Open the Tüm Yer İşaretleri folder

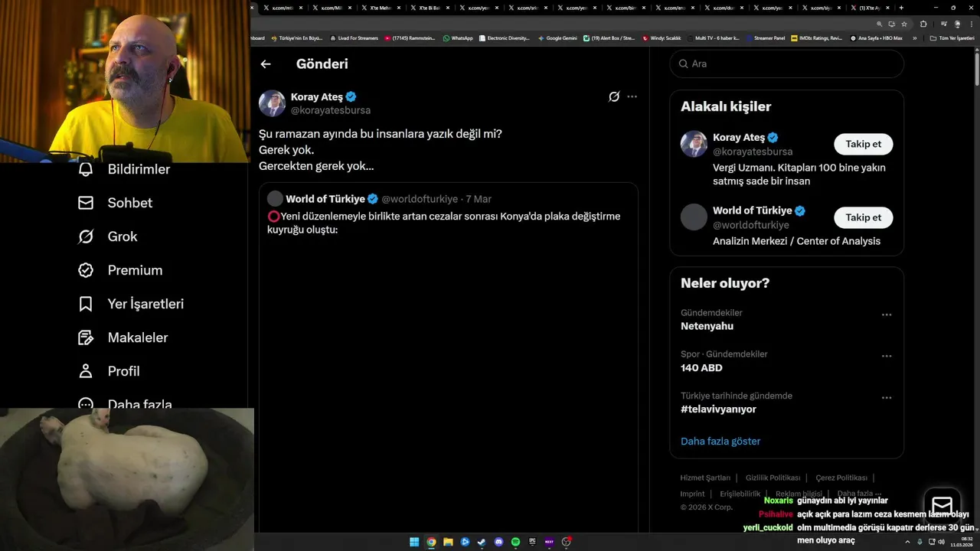pos(952,37)
